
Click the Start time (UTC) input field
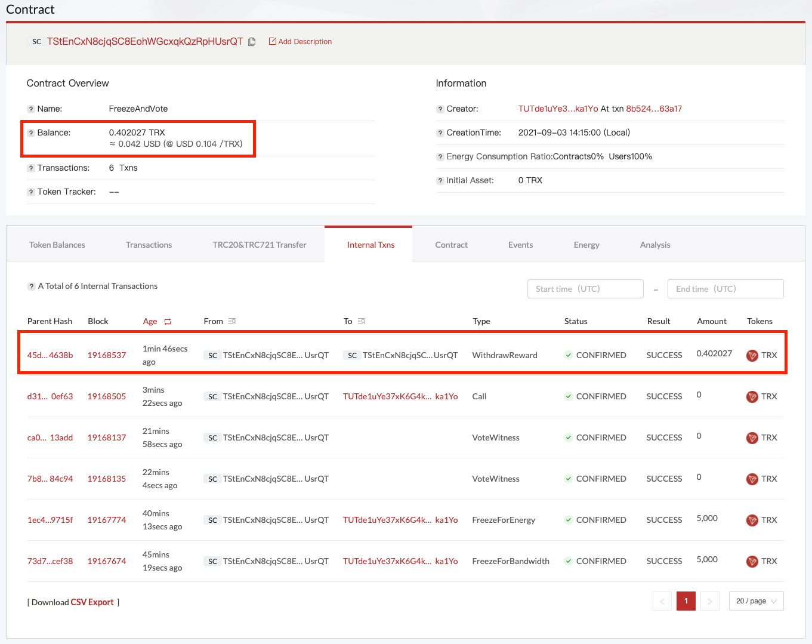(585, 288)
